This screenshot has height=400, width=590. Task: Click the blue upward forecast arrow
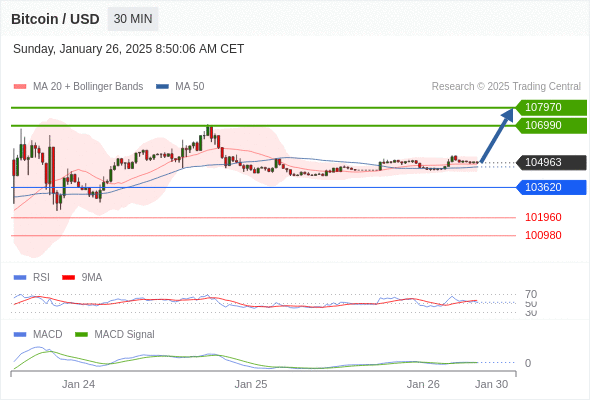tap(497, 136)
